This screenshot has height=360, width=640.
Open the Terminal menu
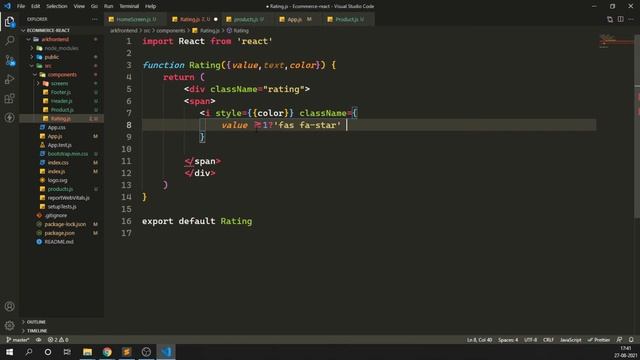[129, 6]
